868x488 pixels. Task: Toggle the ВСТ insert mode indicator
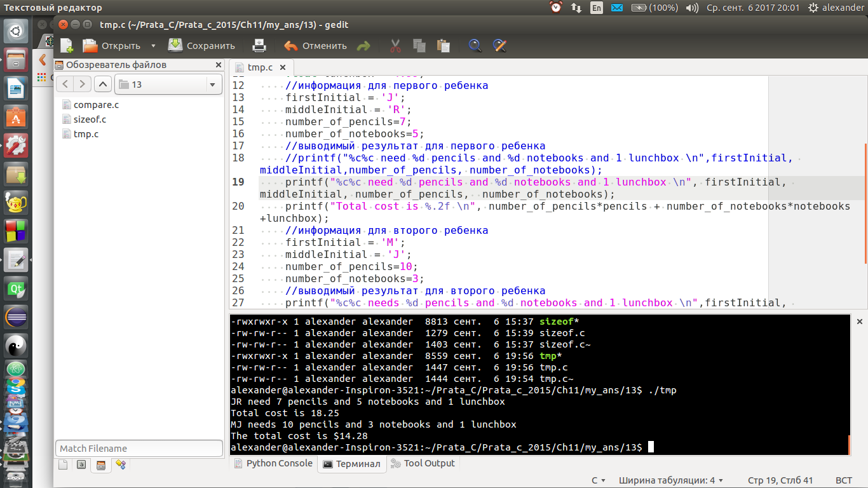pyautogui.click(x=844, y=480)
